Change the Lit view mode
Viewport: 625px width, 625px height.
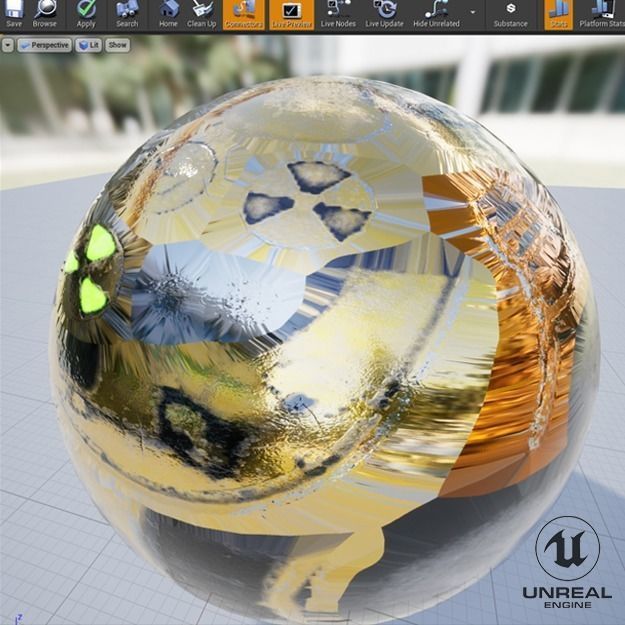pos(88,45)
